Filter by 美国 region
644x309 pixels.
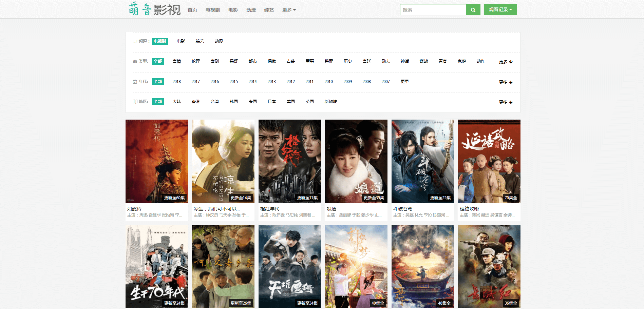(291, 102)
